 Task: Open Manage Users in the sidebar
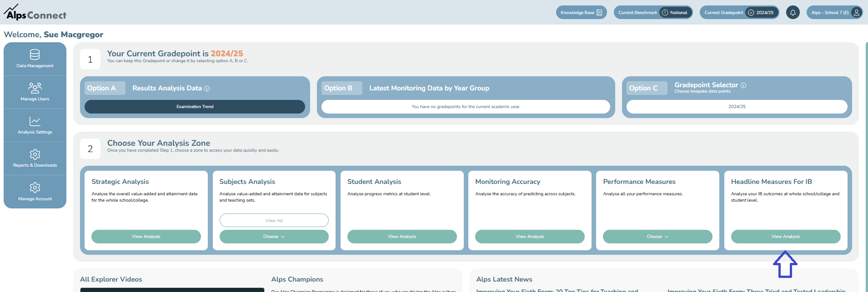pos(35,92)
